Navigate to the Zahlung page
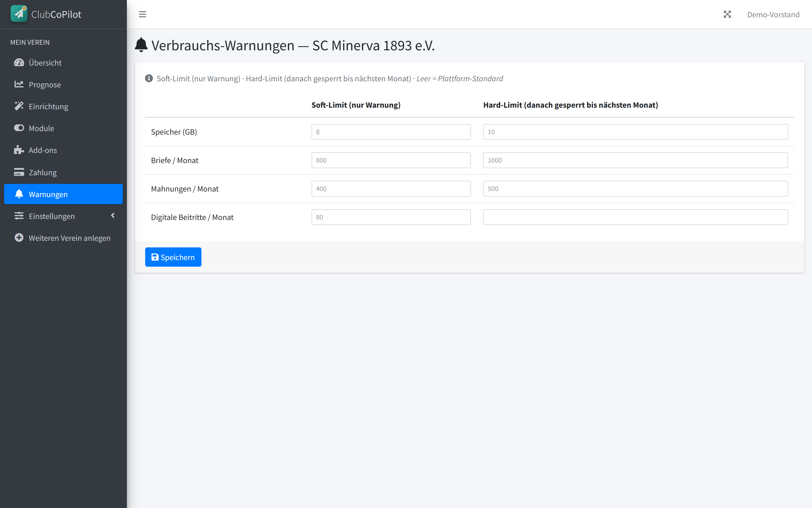Viewport: 812px width, 508px height. (63, 172)
